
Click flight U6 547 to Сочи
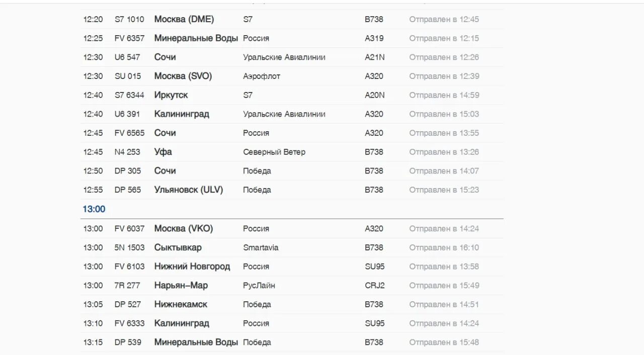(292, 57)
